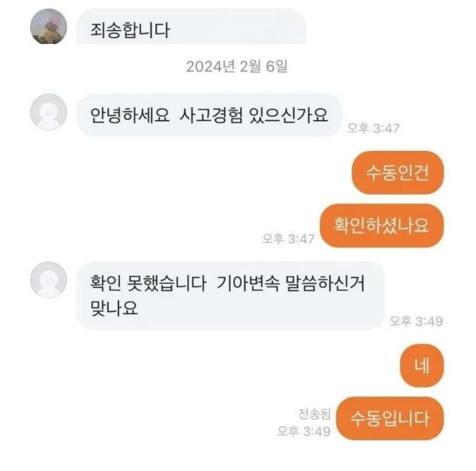Tap the orange 수동입니다 bubble
476x471 pixels.
[x=390, y=418]
